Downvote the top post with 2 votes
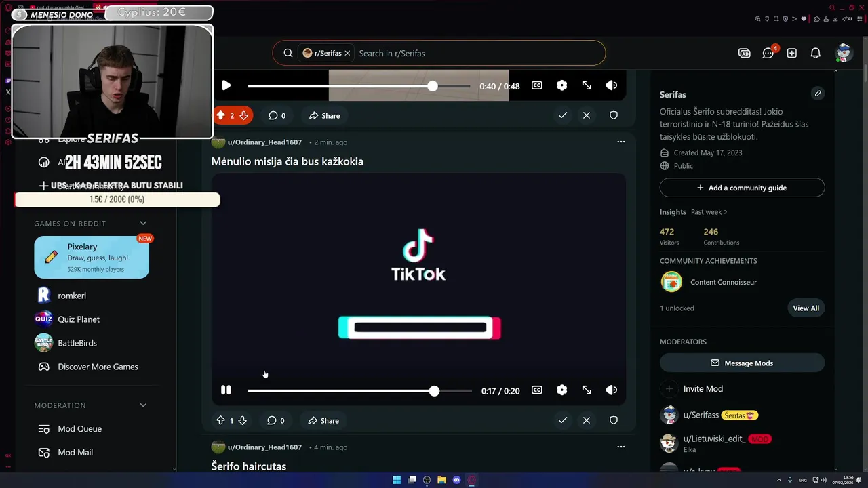The height and width of the screenshot is (488, 868). click(243, 115)
